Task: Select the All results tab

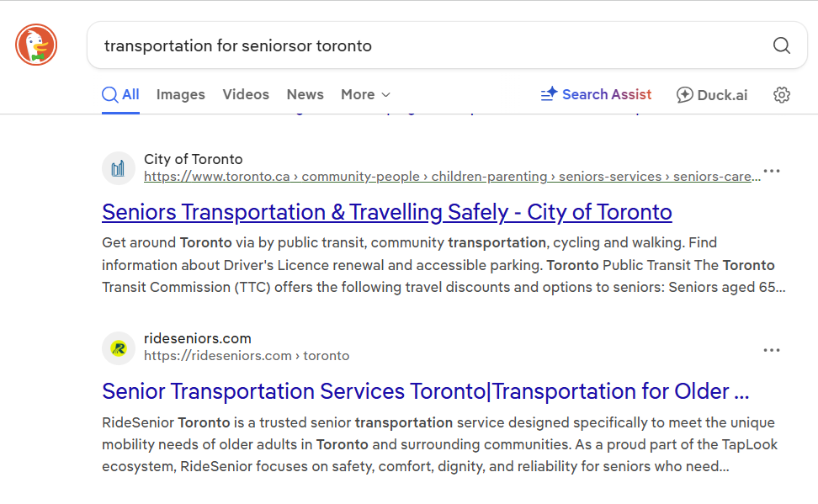Action: tap(120, 94)
